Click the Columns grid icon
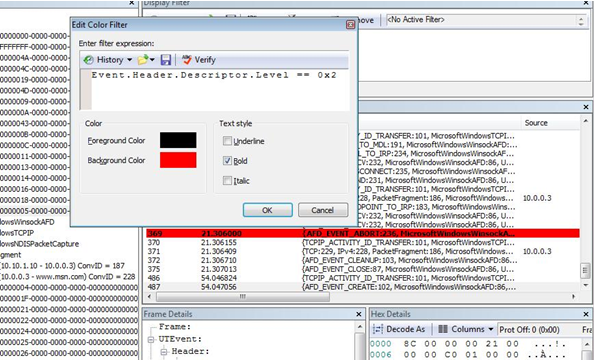 (x=443, y=329)
